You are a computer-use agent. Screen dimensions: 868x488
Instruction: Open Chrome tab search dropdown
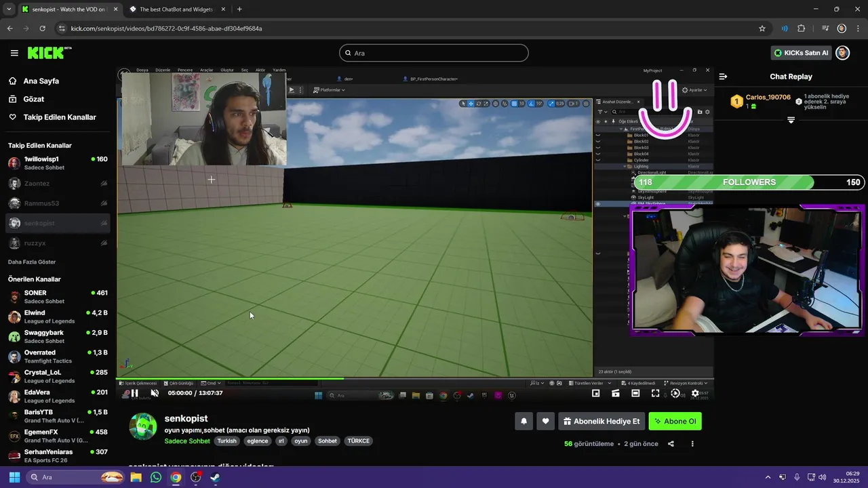pyautogui.click(x=9, y=9)
